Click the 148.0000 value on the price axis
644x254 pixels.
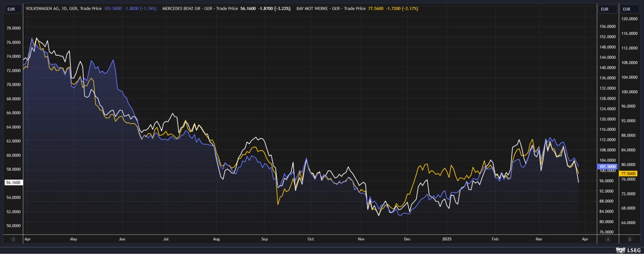(x=607, y=47)
